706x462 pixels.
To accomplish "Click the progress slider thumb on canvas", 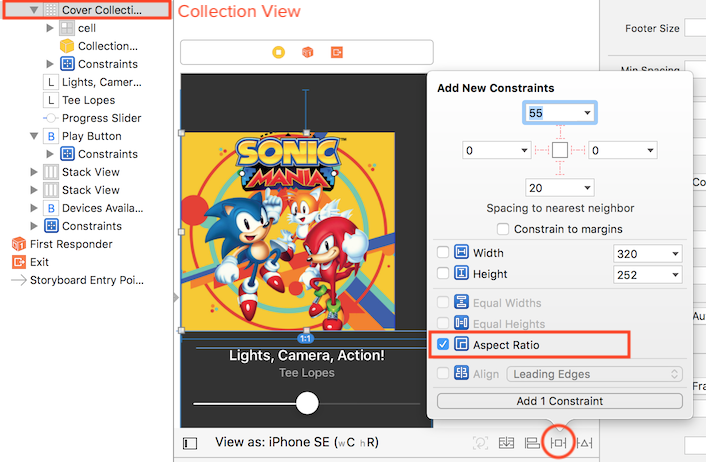I will click(307, 403).
